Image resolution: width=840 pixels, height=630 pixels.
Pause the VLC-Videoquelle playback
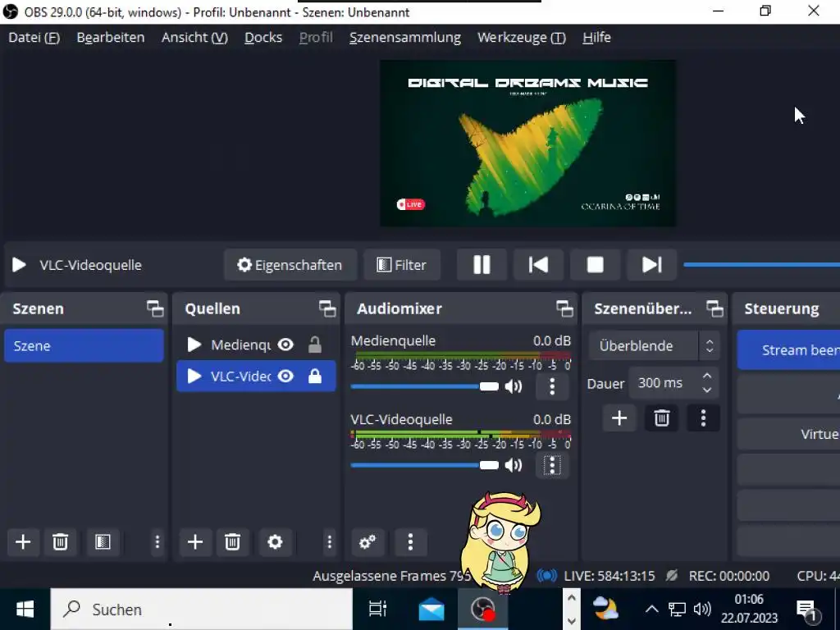(482, 265)
